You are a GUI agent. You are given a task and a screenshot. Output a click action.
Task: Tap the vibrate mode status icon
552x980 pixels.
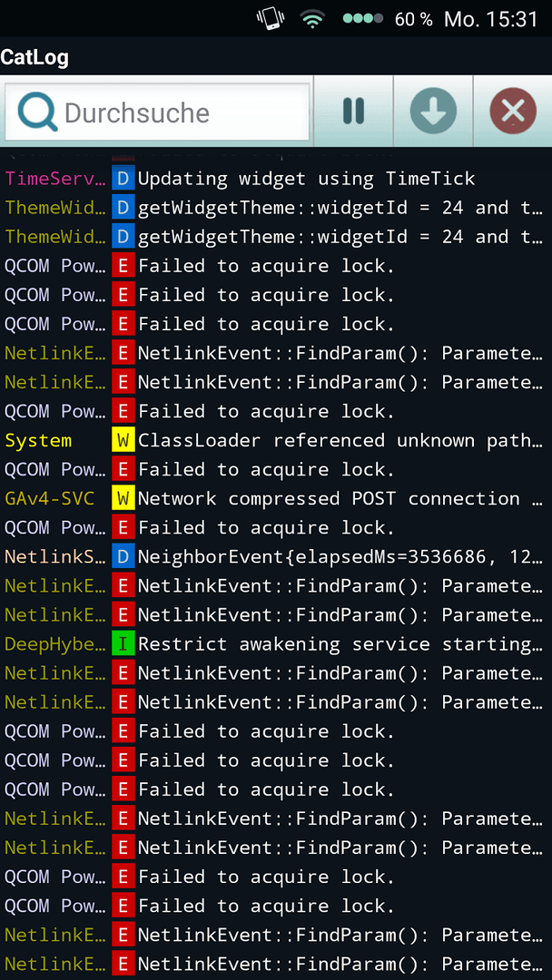pyautogui.click(x=271, y=19)
